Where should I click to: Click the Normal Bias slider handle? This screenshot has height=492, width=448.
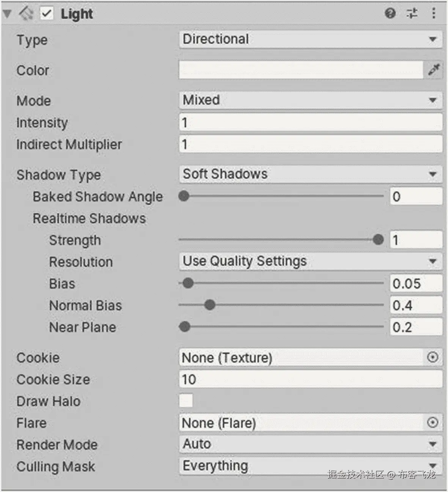point(210,305)
